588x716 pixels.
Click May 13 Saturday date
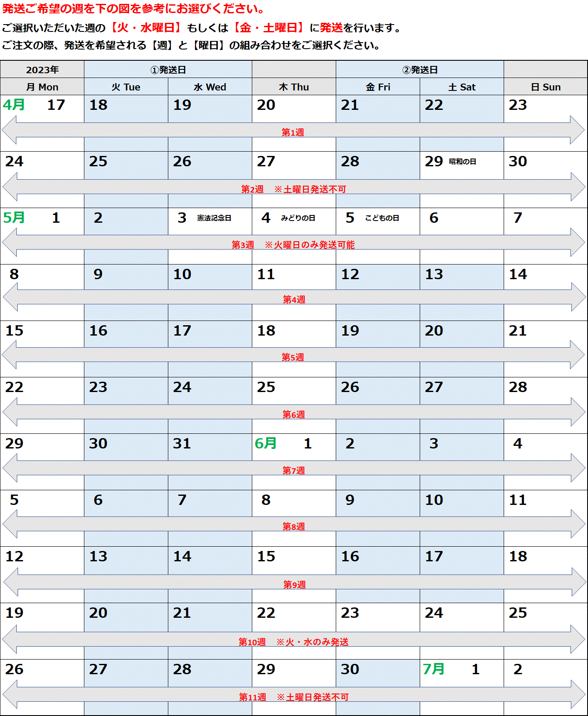click(434, 274)
